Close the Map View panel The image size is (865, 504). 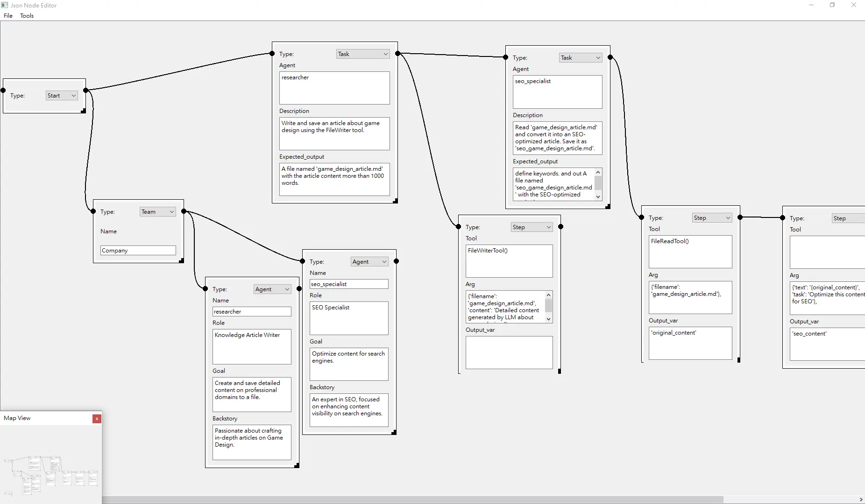pos(97,419)
